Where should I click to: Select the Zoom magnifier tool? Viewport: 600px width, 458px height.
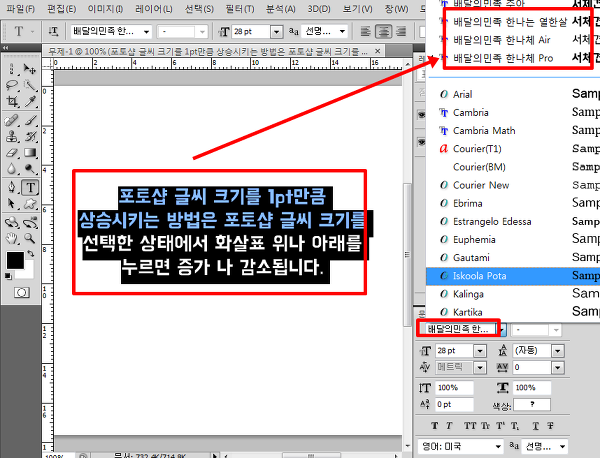(x=30, y=238)
